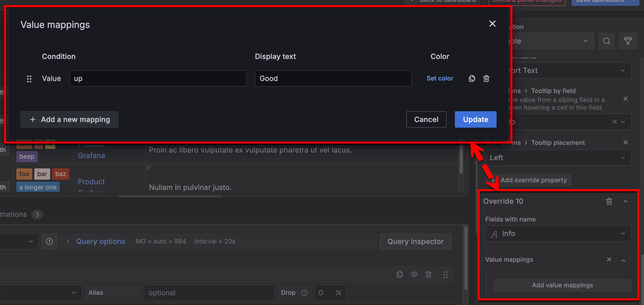Open the field search icon in options pane

(x=606, y=41)
